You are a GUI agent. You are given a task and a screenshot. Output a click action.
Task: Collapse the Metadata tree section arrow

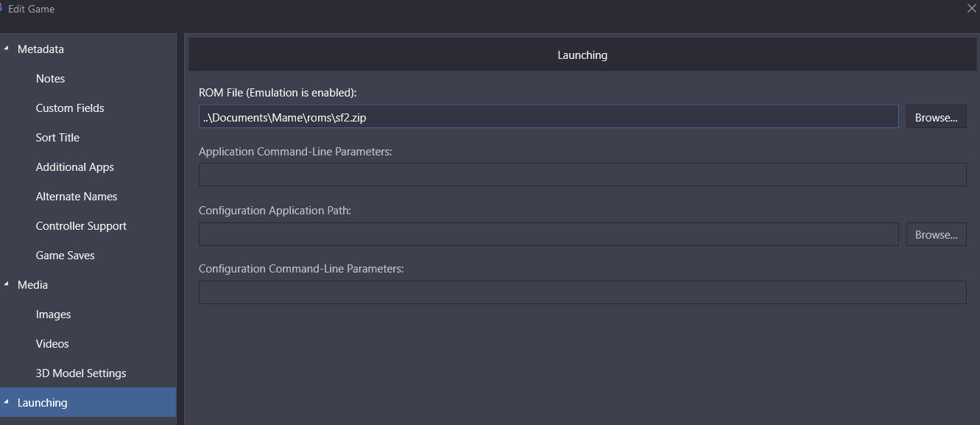click(7, 49)
